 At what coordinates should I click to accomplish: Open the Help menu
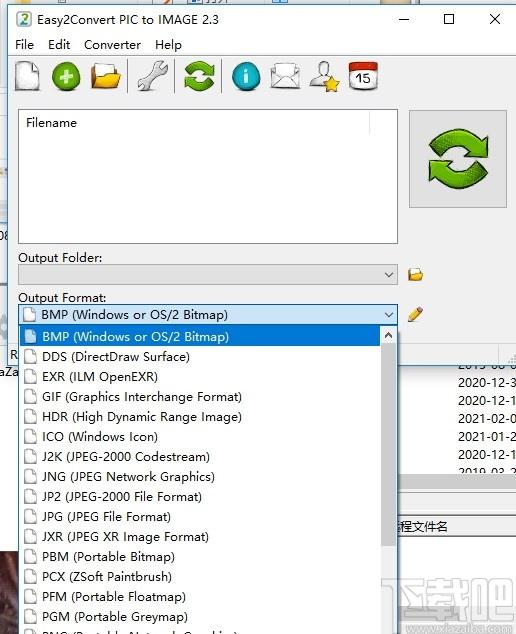tap(168, 44)
